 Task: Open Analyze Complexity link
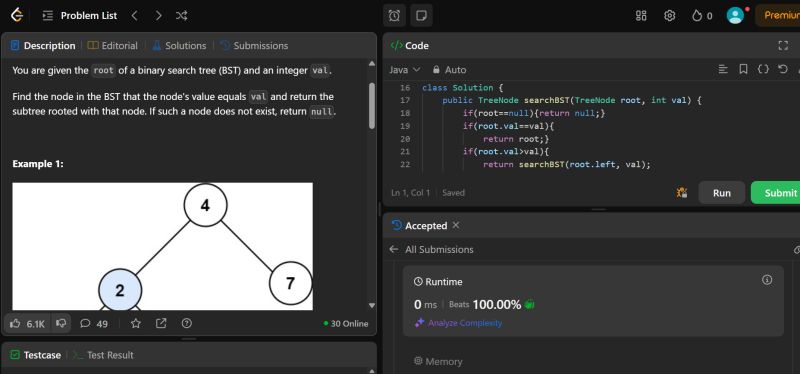click(x=458, y=323)
